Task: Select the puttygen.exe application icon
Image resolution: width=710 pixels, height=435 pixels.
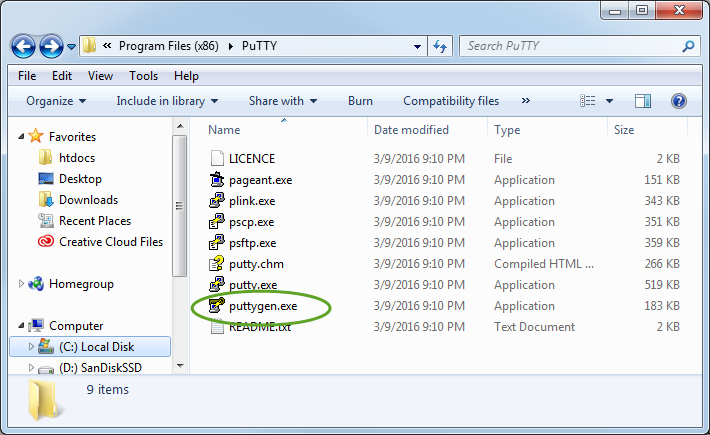Action: (x=217, y=306)
